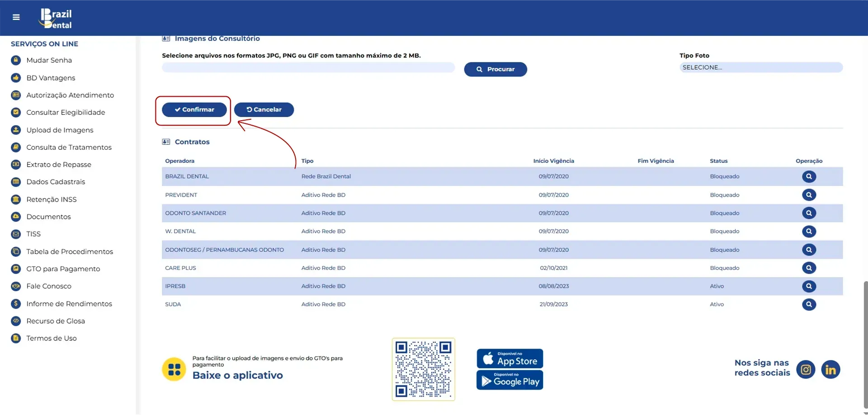Click the Autorização Atendimento sidebar icon
This screenshot has height=415, width=868.
click(16, 95)
